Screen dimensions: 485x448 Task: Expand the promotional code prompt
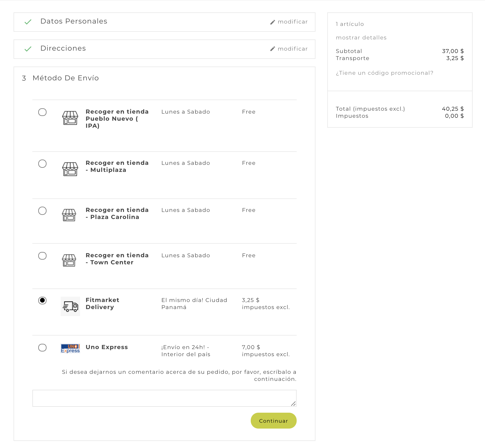tap(384, 73)
